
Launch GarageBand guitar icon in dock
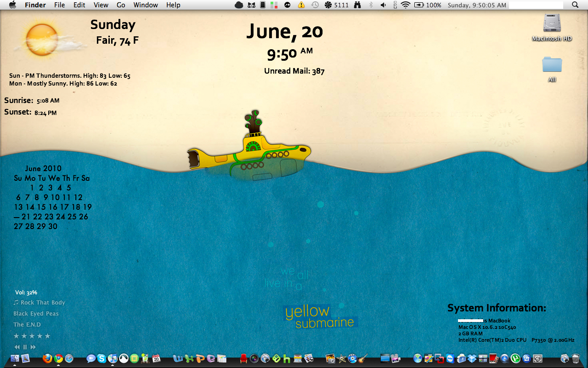pyautogui.click(x=363, y=358)
